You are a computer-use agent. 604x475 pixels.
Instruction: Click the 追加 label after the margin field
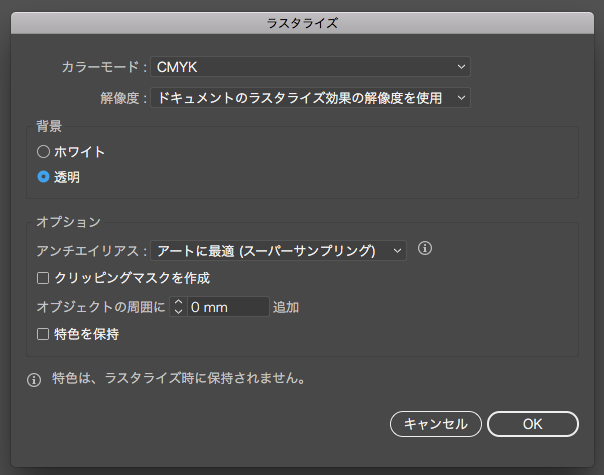click(286, 307)
